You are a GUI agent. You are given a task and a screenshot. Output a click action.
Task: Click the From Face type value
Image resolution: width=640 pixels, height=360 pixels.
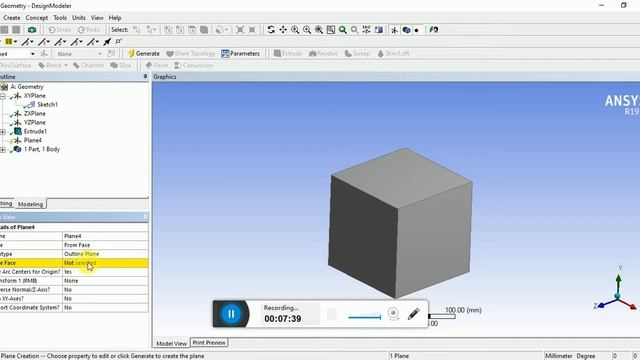pos(106,245)
